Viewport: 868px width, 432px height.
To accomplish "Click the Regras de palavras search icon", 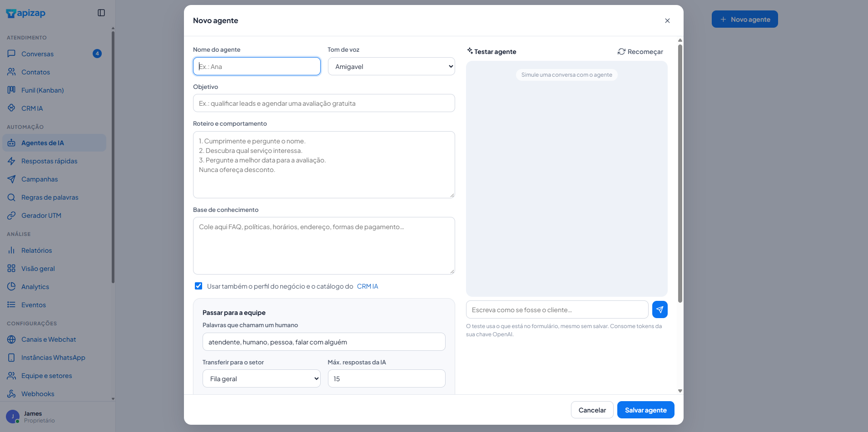I will 11,197.
